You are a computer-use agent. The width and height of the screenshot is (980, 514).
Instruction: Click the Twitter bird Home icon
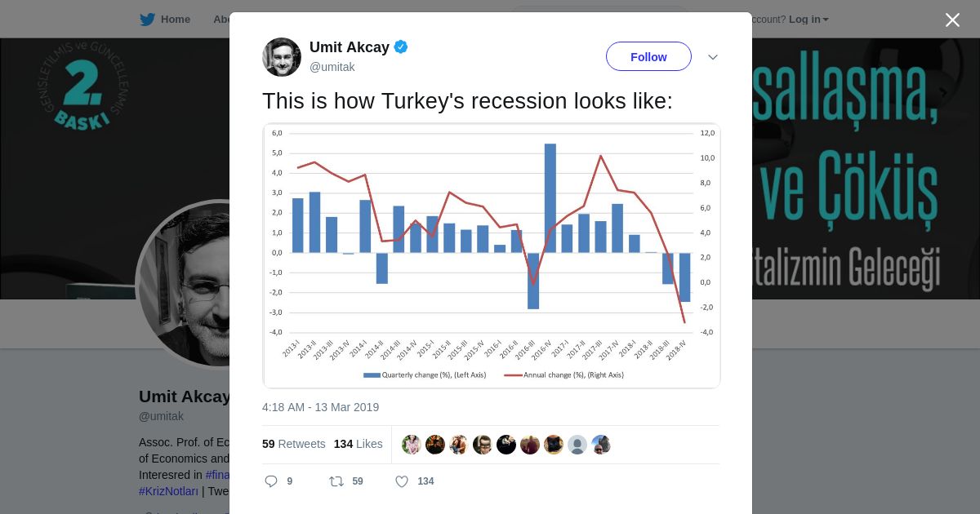click(147, 20)
